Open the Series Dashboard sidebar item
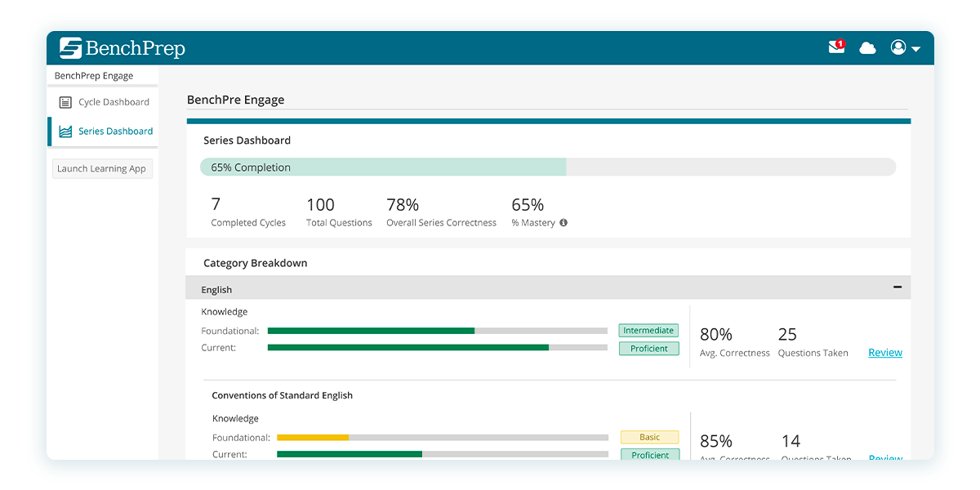This screenshot has width=980, height=490. point(105,131)
